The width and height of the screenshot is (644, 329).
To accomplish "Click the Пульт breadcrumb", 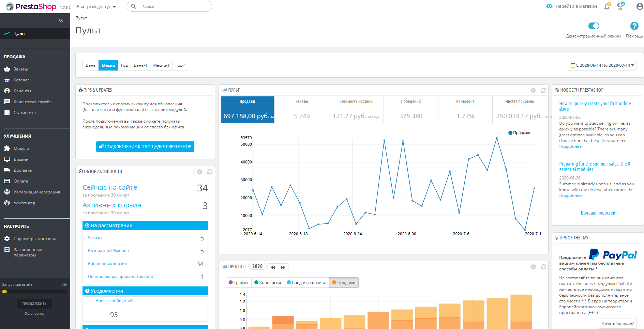I will pos(81,18).
